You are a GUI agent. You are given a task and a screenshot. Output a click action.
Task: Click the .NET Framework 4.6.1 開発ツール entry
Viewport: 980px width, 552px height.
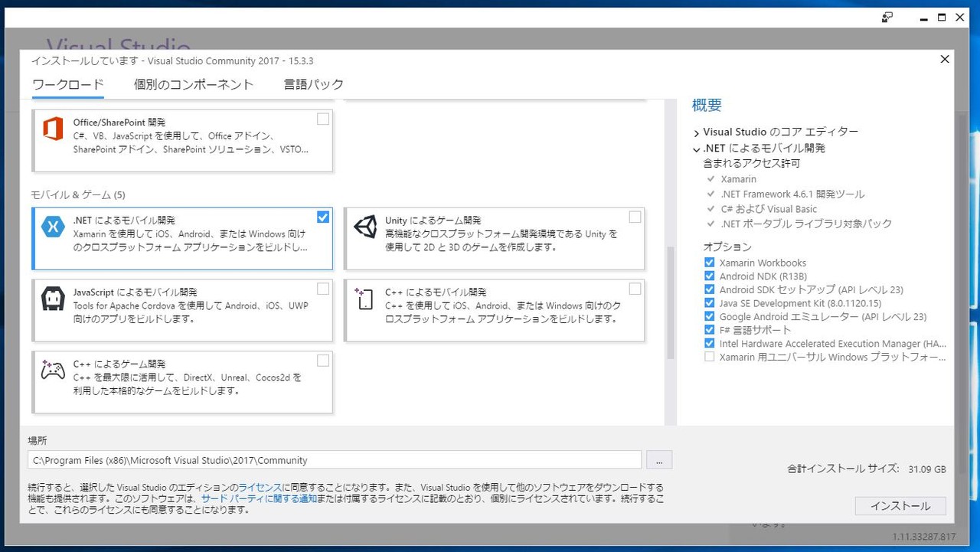point(792,194)
